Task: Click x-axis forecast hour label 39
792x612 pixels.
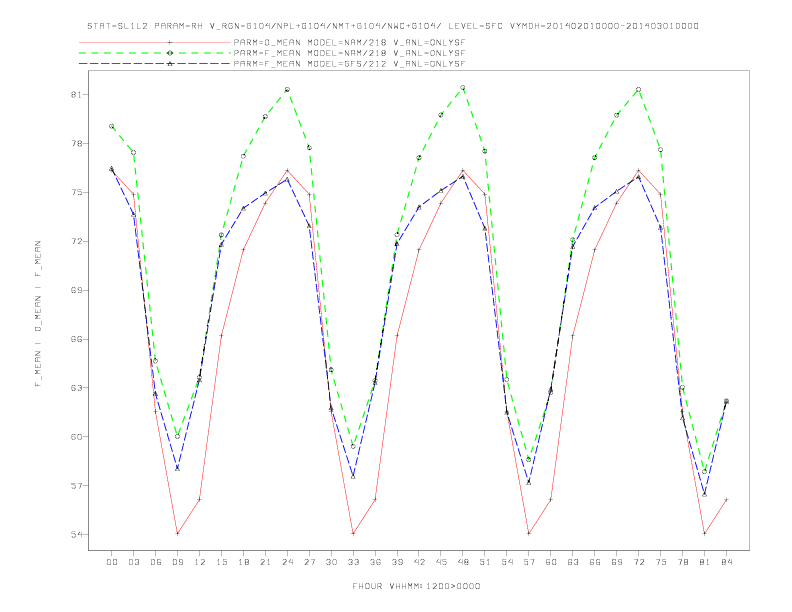Action: coord(397,562)
